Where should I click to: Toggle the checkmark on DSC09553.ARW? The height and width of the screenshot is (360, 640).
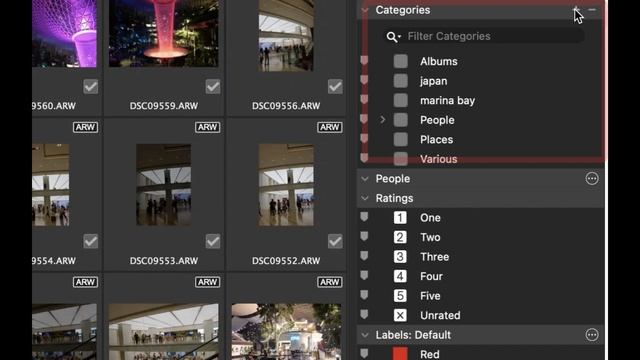pyautogui.click(x=213, y=241)
